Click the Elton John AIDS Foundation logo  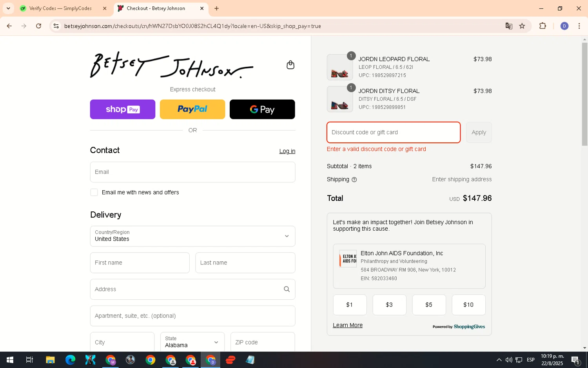pyautogui.click(x=348, y=259)
